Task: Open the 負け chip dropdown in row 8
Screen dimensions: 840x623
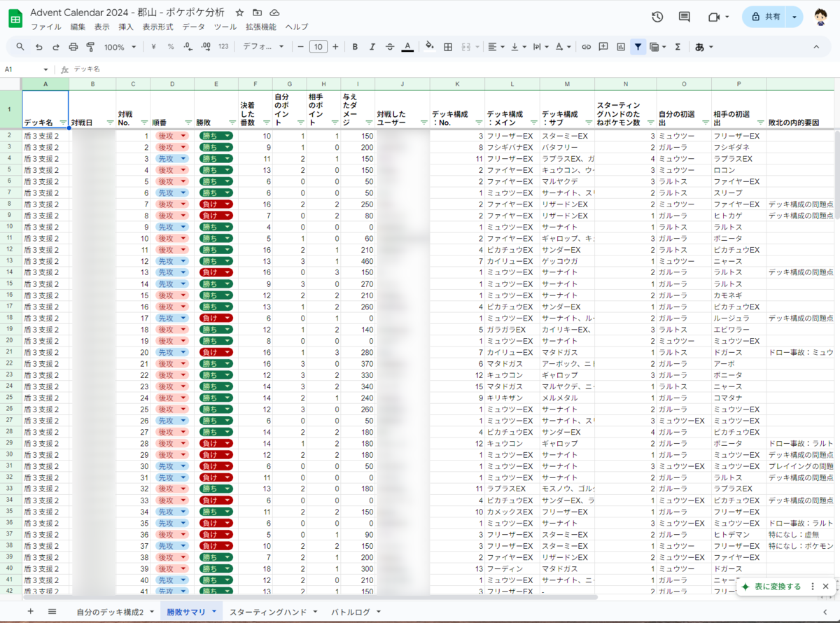Action: 228,204
